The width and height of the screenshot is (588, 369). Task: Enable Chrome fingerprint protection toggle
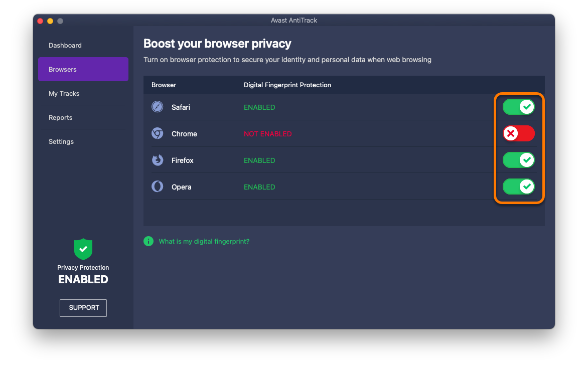click(519, 133)
